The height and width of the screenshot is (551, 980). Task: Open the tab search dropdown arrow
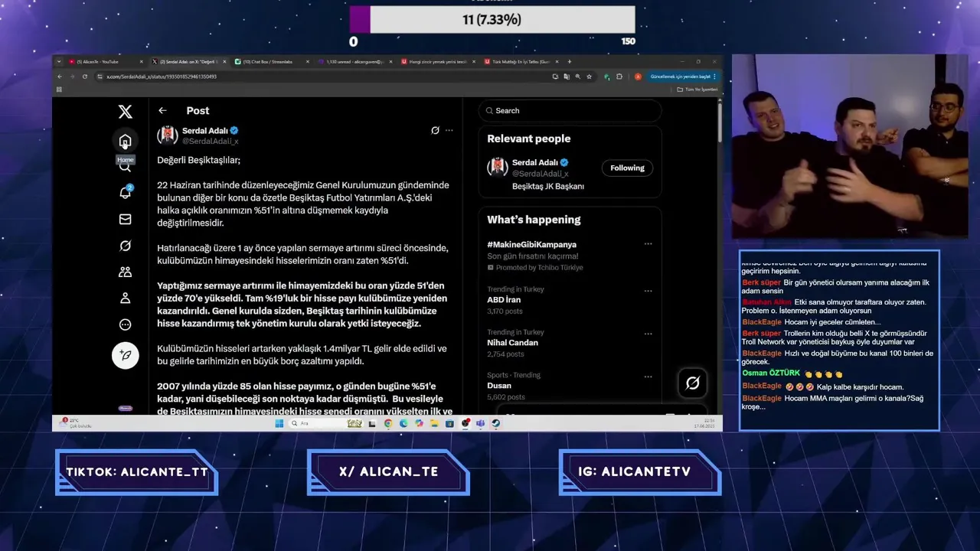click(59, 61)
